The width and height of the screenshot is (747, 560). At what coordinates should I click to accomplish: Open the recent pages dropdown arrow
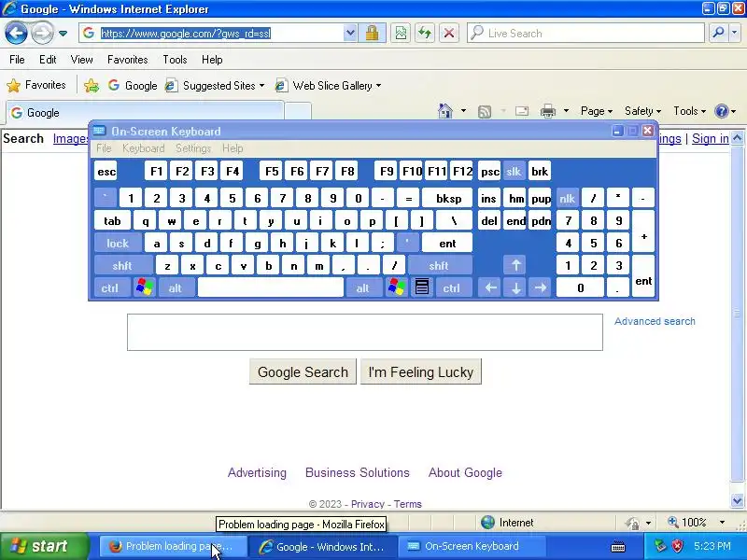point(63,34)
